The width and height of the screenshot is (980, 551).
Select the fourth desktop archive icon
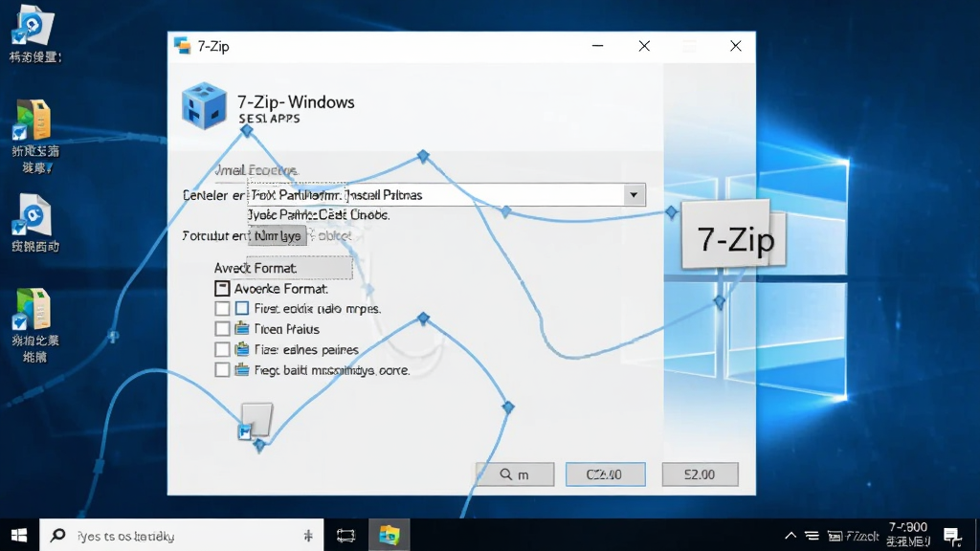[x=33, y=309]
